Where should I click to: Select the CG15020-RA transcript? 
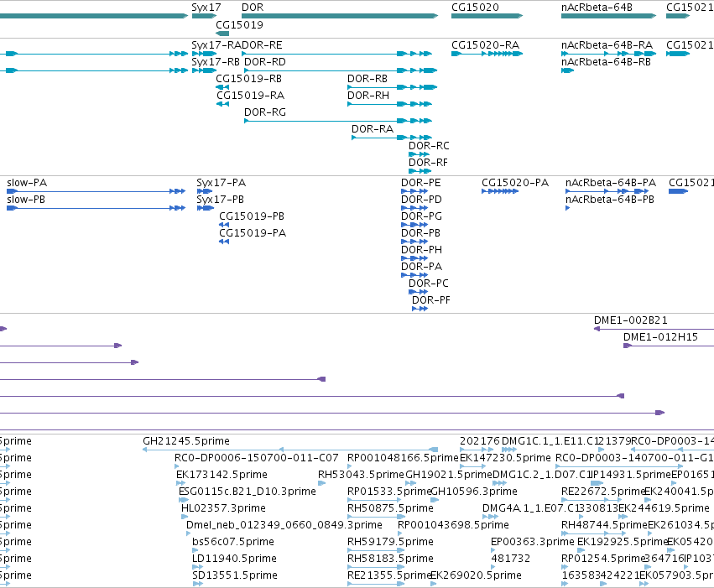point(485,45)
